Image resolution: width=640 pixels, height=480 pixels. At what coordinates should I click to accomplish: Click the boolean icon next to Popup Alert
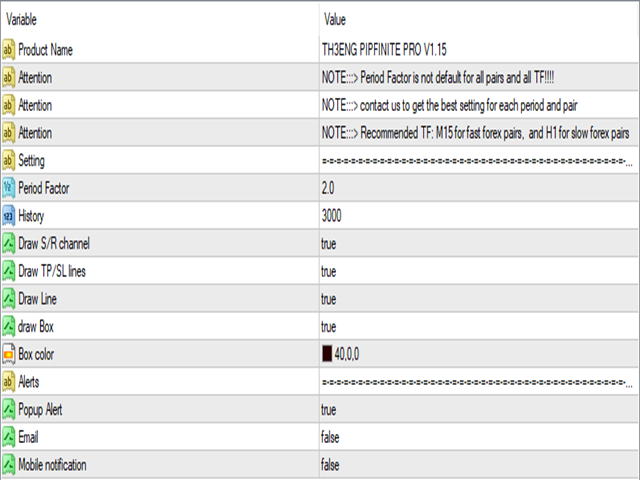tap(9, 409)
